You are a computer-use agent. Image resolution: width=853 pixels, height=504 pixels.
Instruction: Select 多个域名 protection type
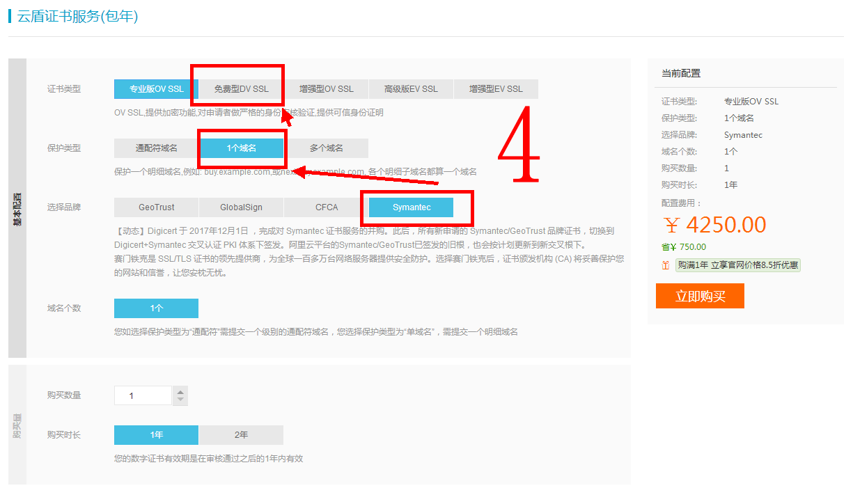pyautogui.click(x=326, y=148)
